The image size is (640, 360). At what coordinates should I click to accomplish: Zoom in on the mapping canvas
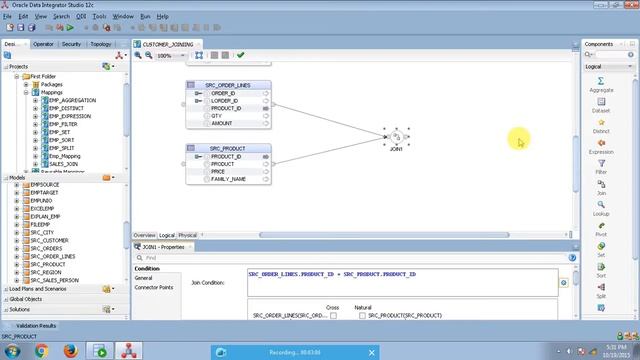(138, 55)
